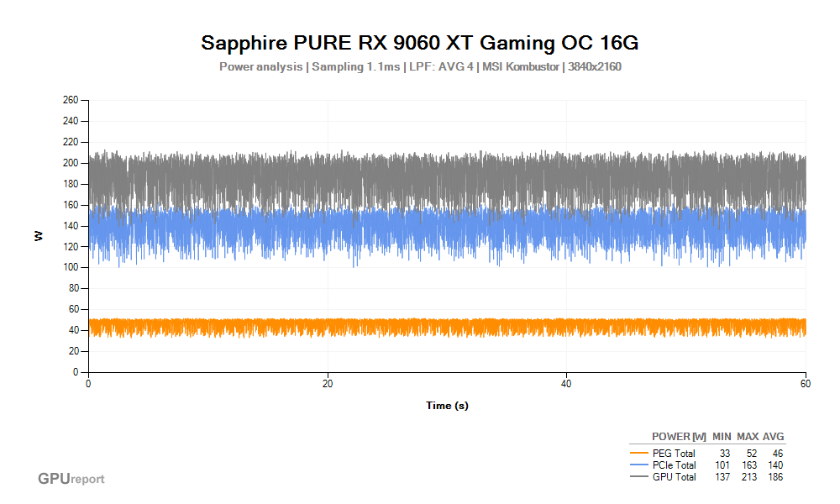Click the AVG column header in legend

pos(773,437)
